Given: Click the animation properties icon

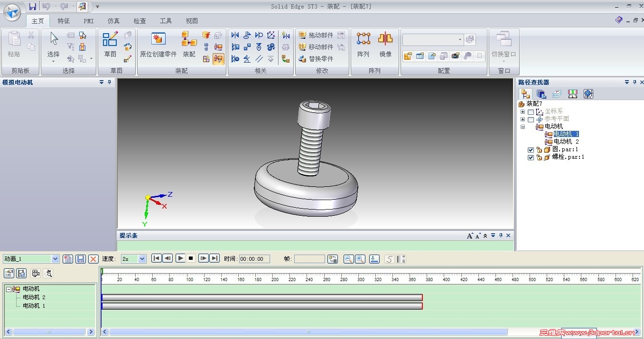Looking at the screenshot, I should click(9, 273).
